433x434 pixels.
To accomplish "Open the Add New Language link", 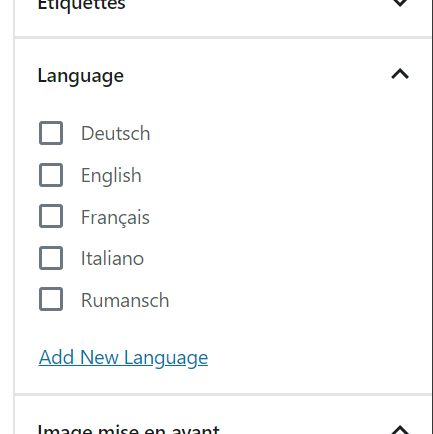I will click(123, 358).
